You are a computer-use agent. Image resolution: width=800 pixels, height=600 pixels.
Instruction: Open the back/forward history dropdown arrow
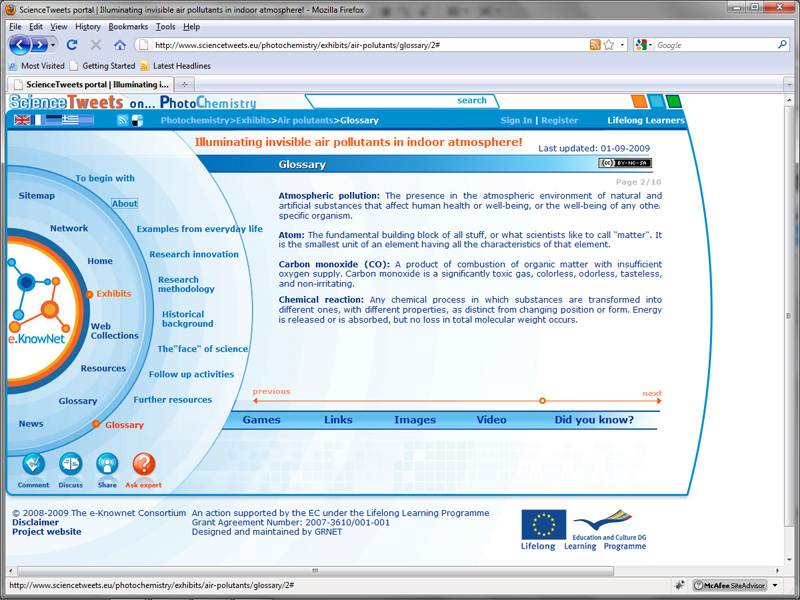coord(53,45)
